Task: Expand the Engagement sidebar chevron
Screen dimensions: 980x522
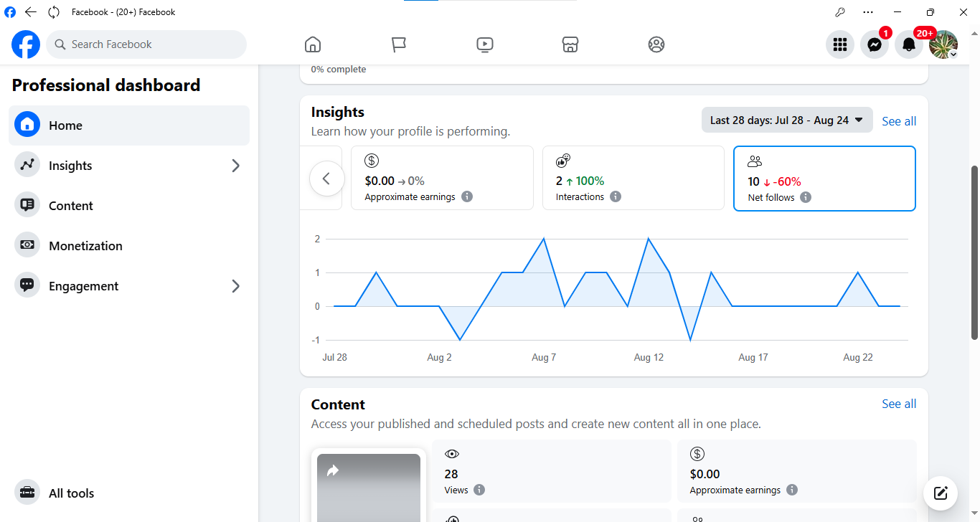Action: (x=235, y=286)
